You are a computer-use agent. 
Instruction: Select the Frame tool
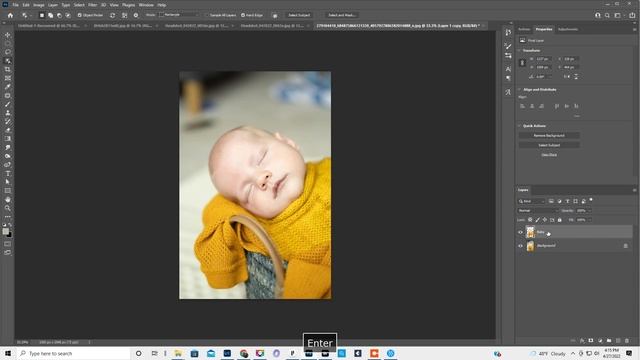8,78
